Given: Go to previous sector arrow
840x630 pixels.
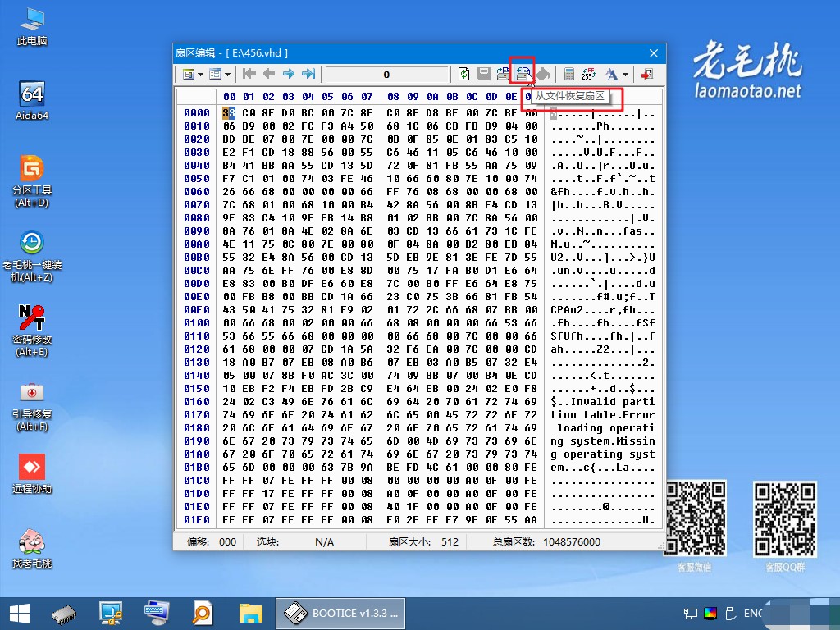Looking at the screenshot, I should pos(269,74).
